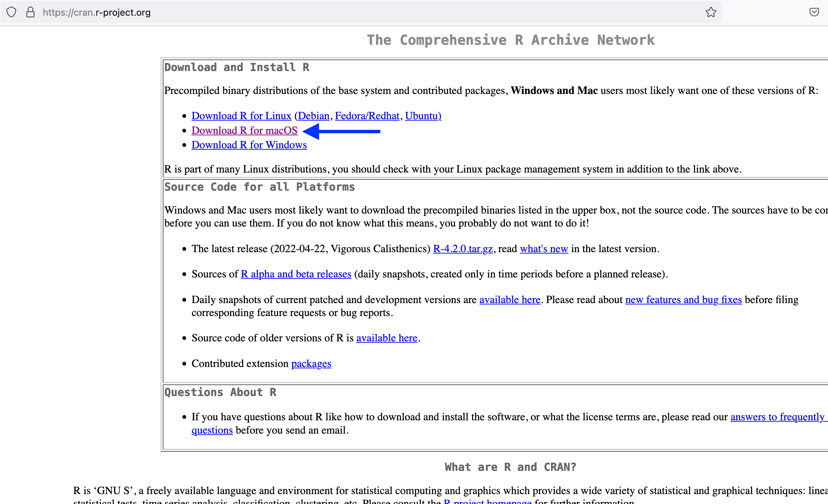Open Download R for macOS link
828x504 pixels.
click(x=244, y=131)
